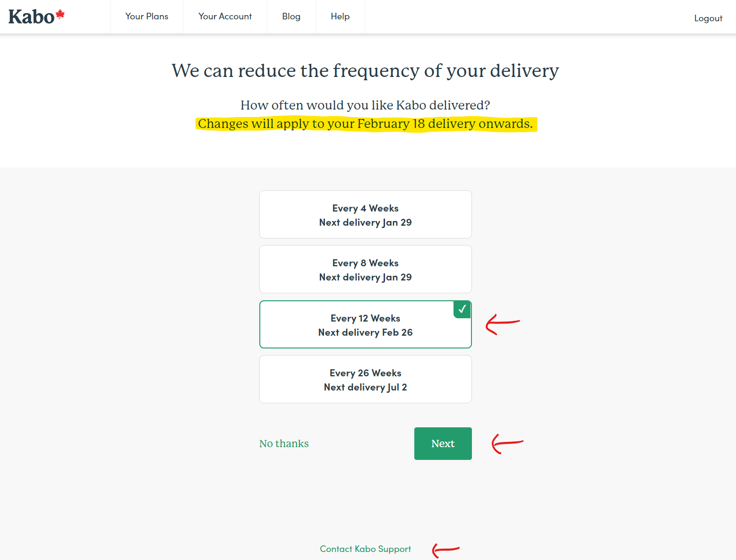
Task: Click the highlighted February 18 delivery notice
Action: point(366,124)
